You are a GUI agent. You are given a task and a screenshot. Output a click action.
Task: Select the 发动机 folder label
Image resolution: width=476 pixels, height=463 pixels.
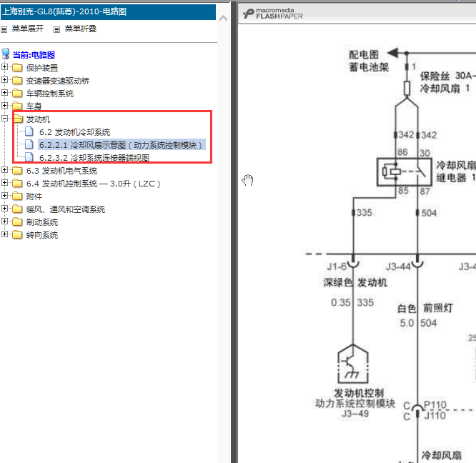coord(38,119)
